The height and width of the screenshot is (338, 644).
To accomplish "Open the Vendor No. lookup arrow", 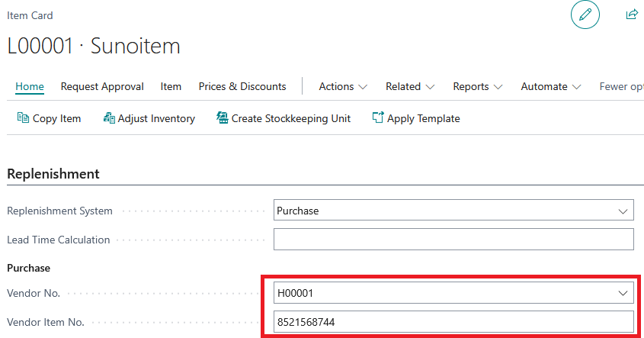I will point(623,293).
